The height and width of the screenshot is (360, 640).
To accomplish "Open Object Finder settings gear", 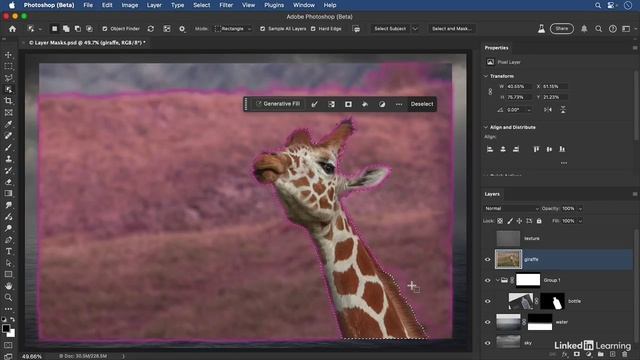I will coord(182,29).
